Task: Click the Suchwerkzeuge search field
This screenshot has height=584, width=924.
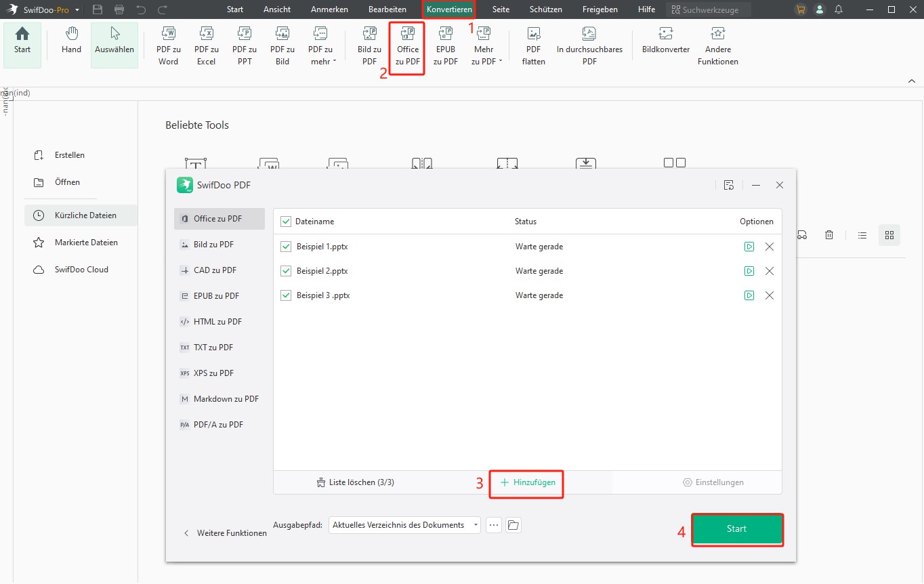Action: tap(708, 9)
